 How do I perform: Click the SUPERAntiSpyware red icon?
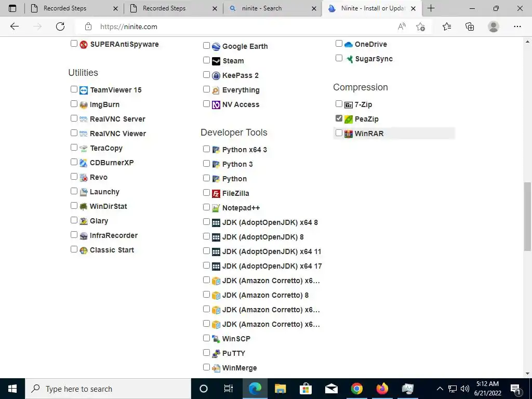click(x=84, y=45)
